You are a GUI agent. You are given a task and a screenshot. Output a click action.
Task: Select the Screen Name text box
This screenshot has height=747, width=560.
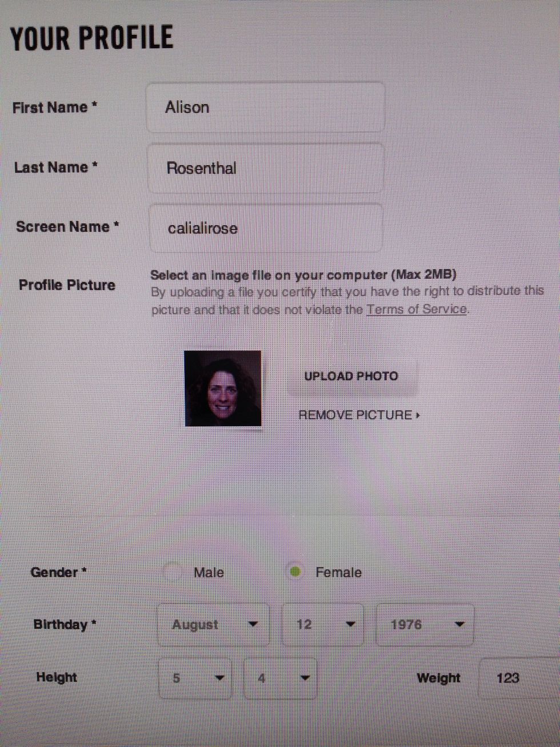click(266, 228)
